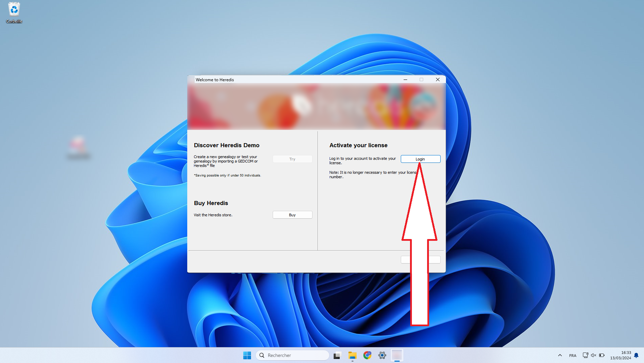Open Settings gear icon in taskbar
Screen dimensions: 644x363
point(382,355)
